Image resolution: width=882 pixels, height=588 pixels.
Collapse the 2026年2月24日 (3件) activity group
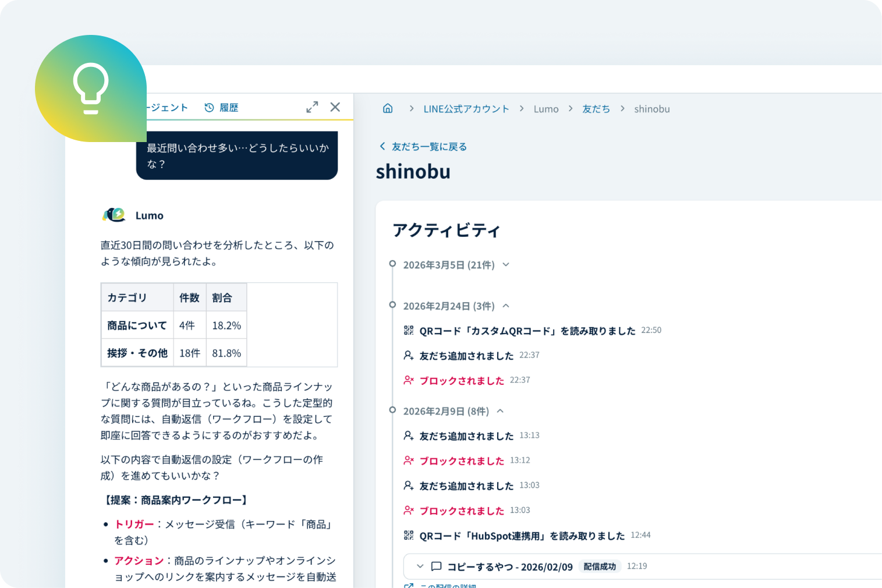[x=505, y=305]
